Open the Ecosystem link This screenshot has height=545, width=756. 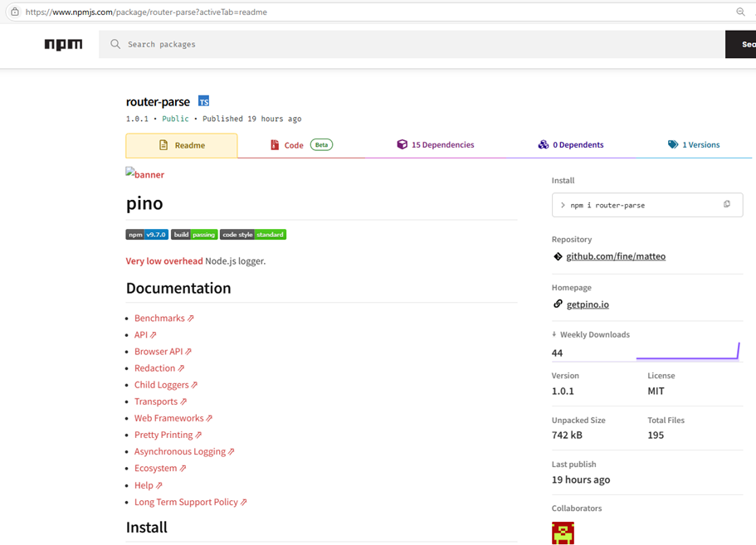coord(160,469)
